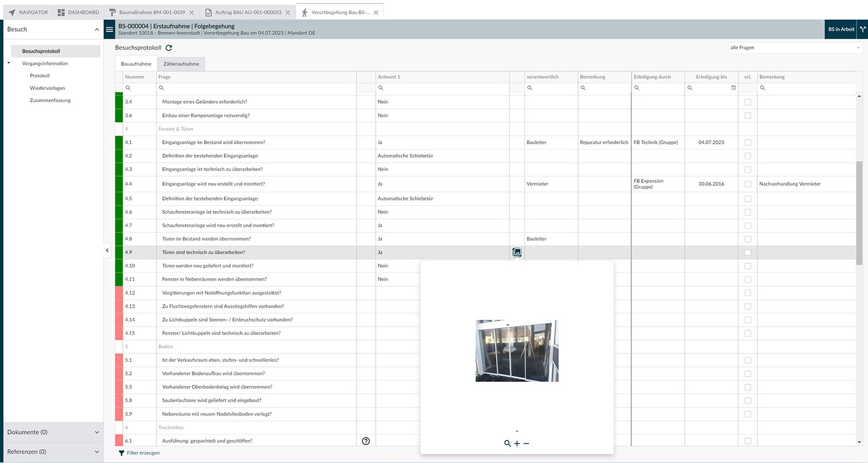This screenshot has height=463, width=868.
Task: Click 'FB Technik (Gruppe)' in row 4.1
Action: [x=656, y=143]
